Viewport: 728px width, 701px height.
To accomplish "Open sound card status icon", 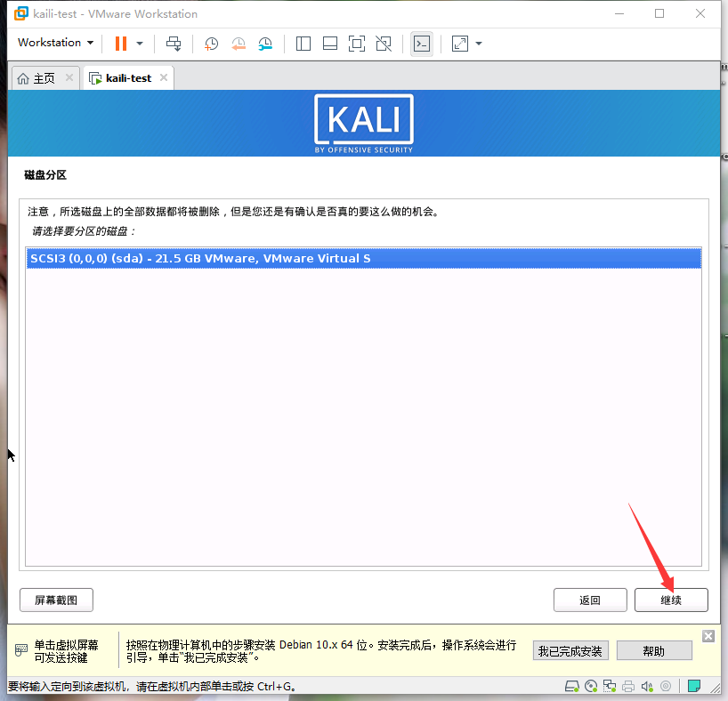I will tap(647, 686).
